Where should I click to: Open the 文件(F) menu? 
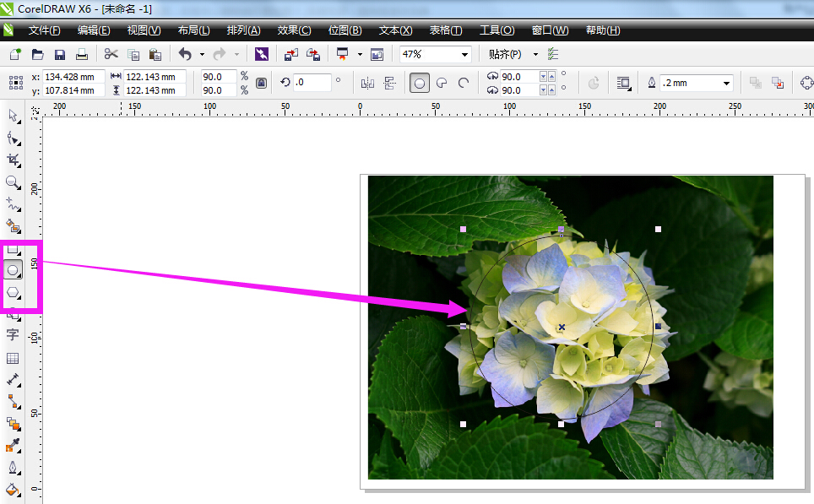(x=44, y=30)
